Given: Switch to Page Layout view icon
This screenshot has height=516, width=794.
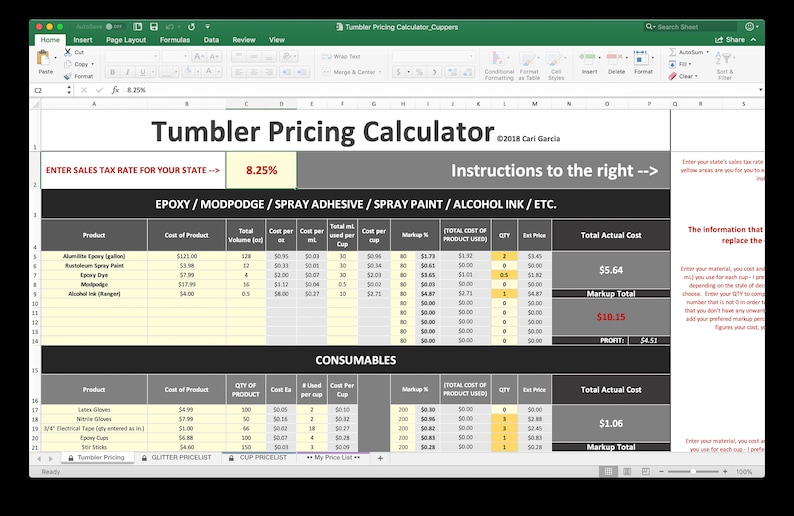Looking at the screenshot, I should coord(627,471).
